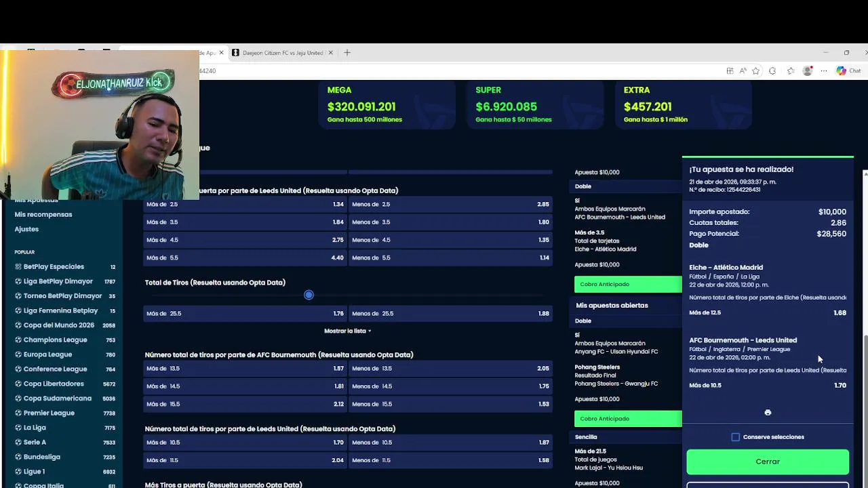
Task: Click soccer ball icon beside Liga Femenina Betplay
Action: click(18, 310)
